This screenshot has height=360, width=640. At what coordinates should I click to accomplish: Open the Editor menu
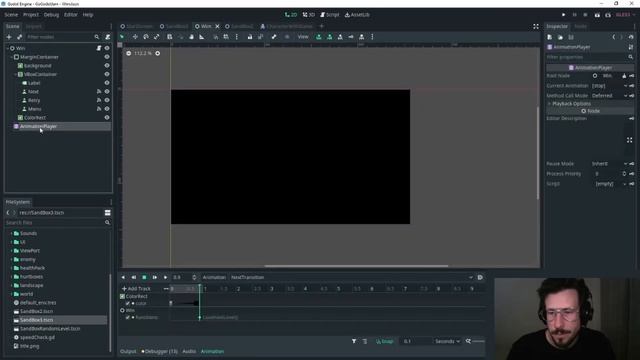pos(71,15)
